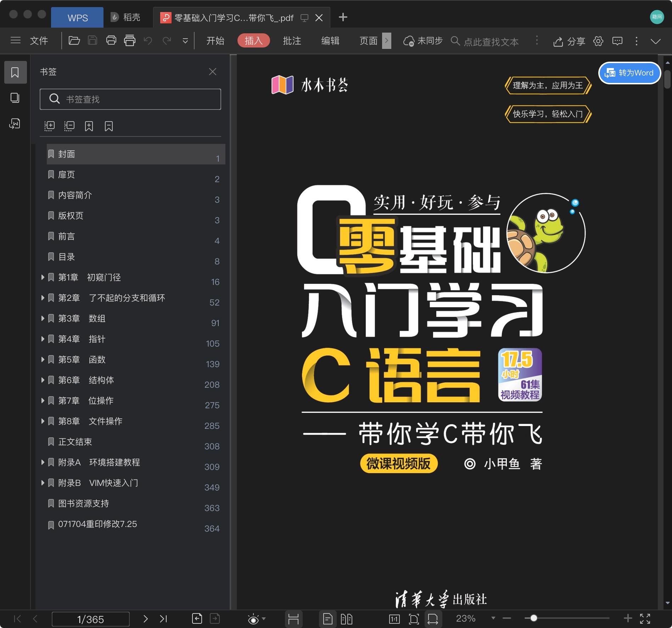This screenshot has width=672, height=628.
Task: Click the open file folder icon
Action: pos(74,41)
